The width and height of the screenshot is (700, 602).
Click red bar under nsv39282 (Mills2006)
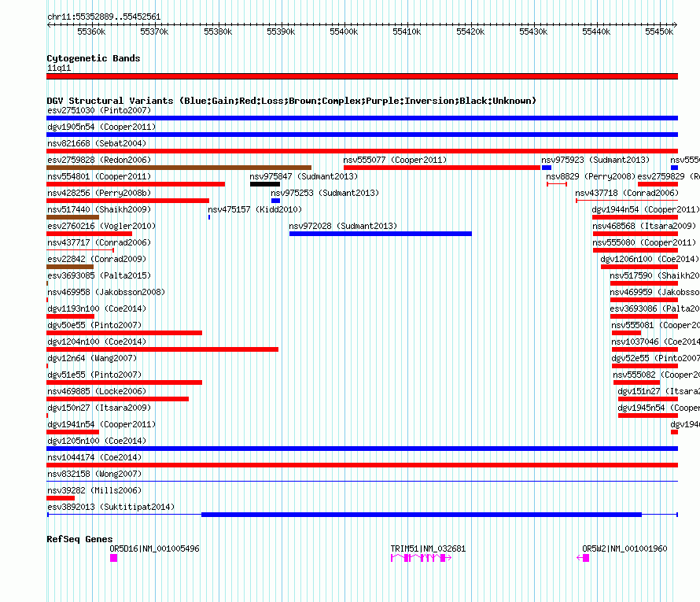61,498
